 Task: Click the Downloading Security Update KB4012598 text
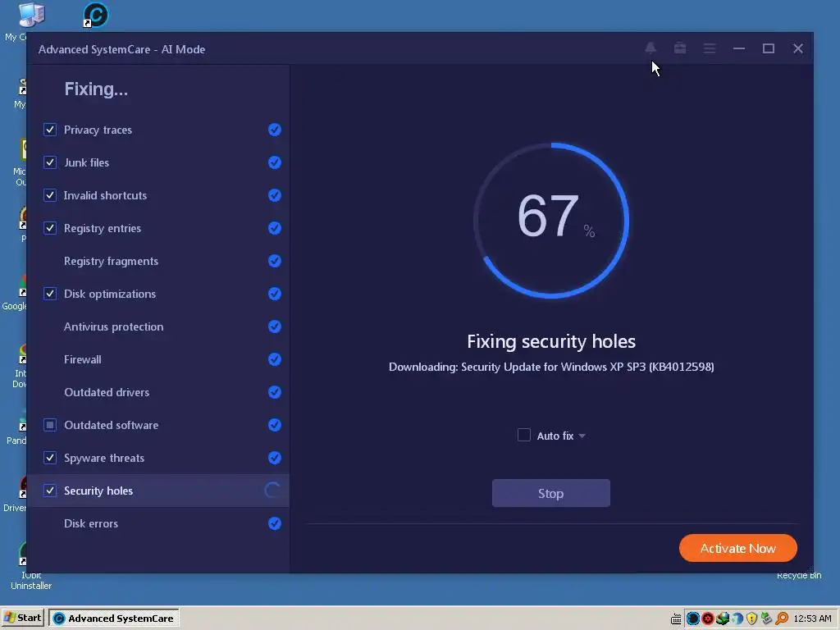tap(551, 367)
